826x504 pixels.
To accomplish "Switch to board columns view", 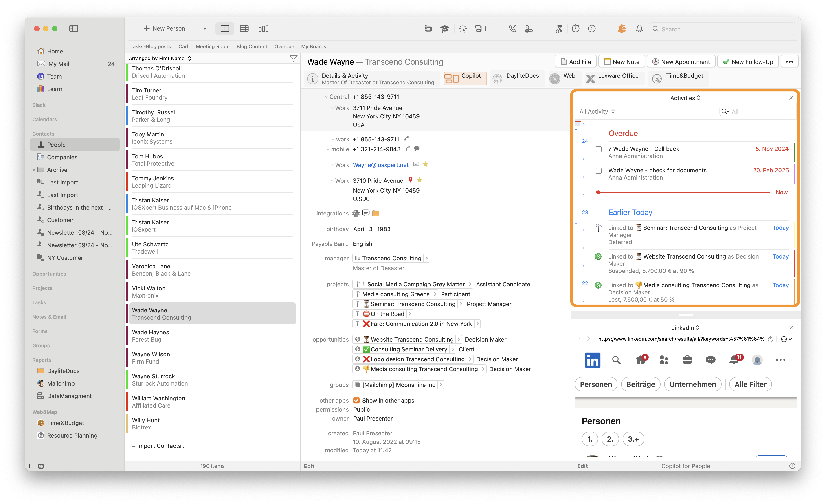I will click(264, 28).
